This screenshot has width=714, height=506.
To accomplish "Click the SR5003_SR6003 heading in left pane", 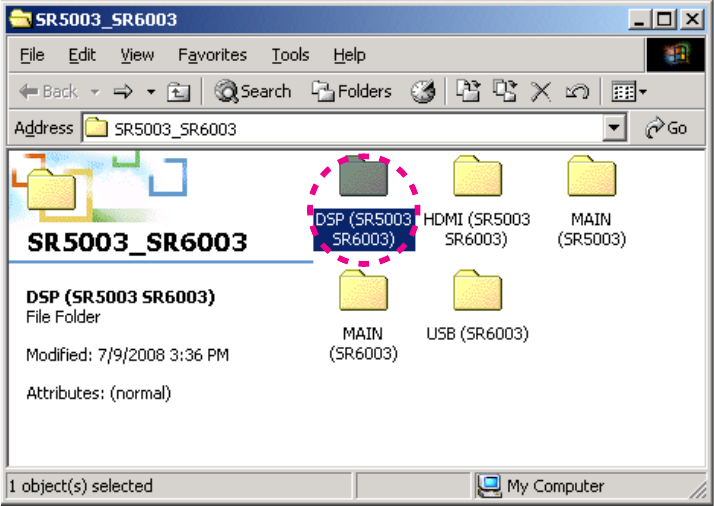I will click(x=138, y=242).
